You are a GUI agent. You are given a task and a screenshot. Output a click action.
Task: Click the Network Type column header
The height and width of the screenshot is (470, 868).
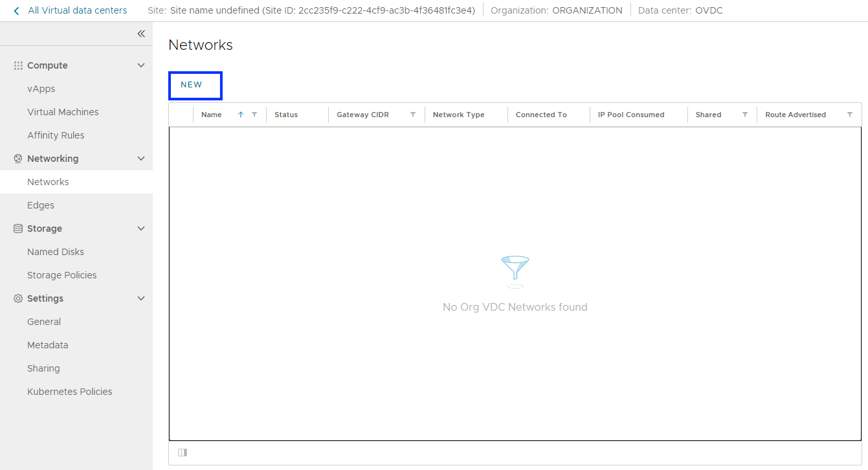click(458, 115)
